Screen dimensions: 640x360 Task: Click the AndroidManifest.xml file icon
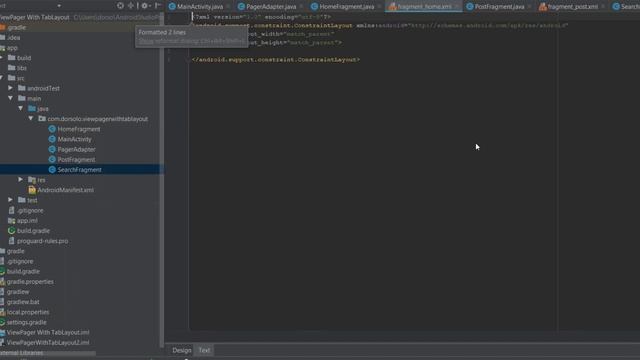coord(32,190)
